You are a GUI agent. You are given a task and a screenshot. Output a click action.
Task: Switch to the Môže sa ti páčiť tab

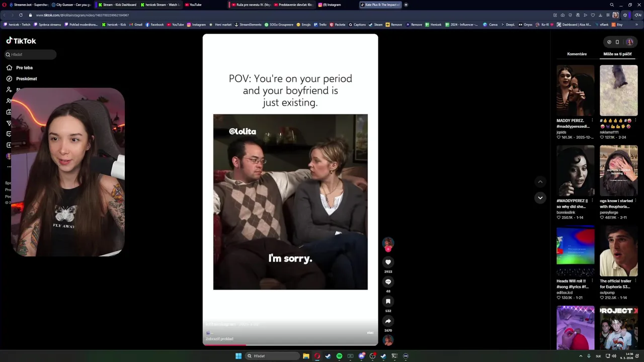tap(617, 54)
